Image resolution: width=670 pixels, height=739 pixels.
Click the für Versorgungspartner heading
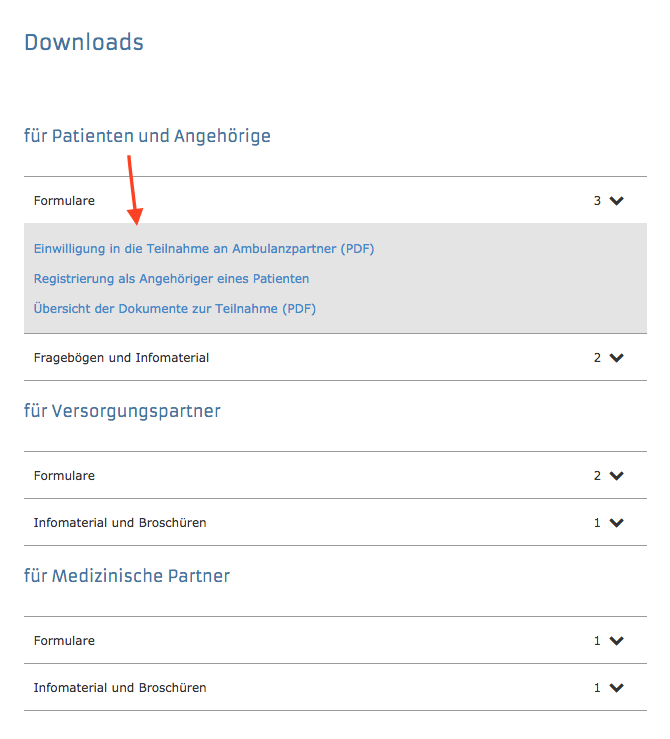(x=123, y=411)
